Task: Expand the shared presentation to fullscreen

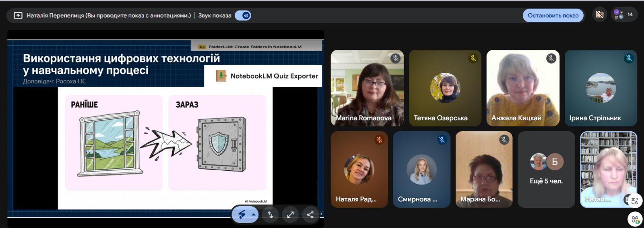Action: pyautogui.click(x=290, y=215)
